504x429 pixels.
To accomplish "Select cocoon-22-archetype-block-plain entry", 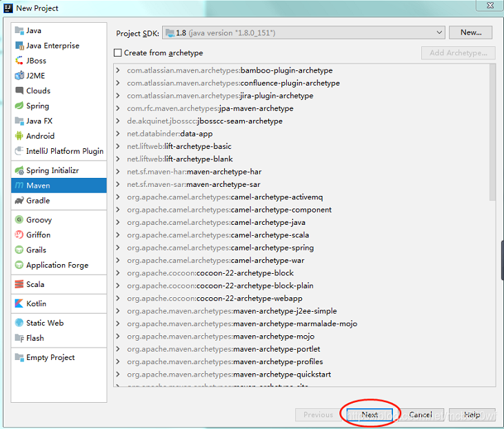I will click(x=220, y=286).
